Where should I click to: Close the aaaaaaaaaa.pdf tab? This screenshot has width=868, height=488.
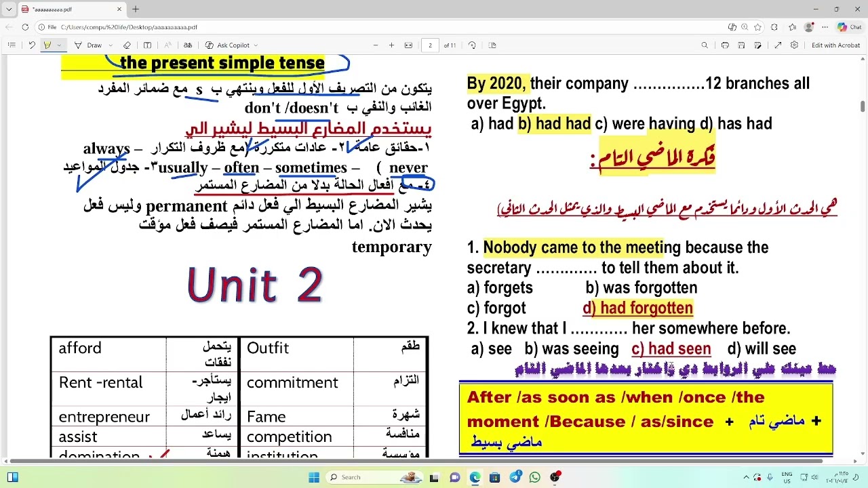pyautogui.click(x=119, y=9)
